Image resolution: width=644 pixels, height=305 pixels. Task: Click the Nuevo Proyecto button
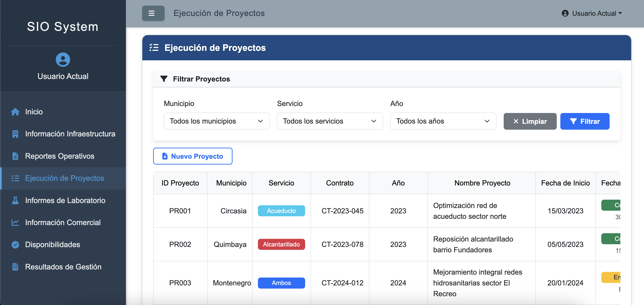(x=192, y=156)
